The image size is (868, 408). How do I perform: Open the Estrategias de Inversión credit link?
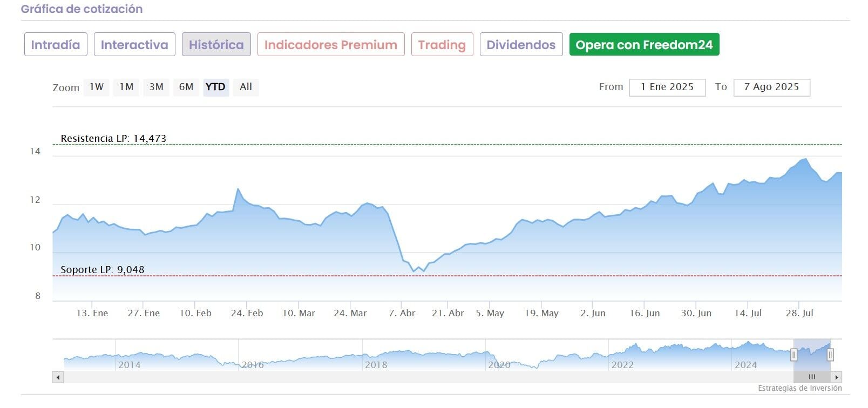799,389
